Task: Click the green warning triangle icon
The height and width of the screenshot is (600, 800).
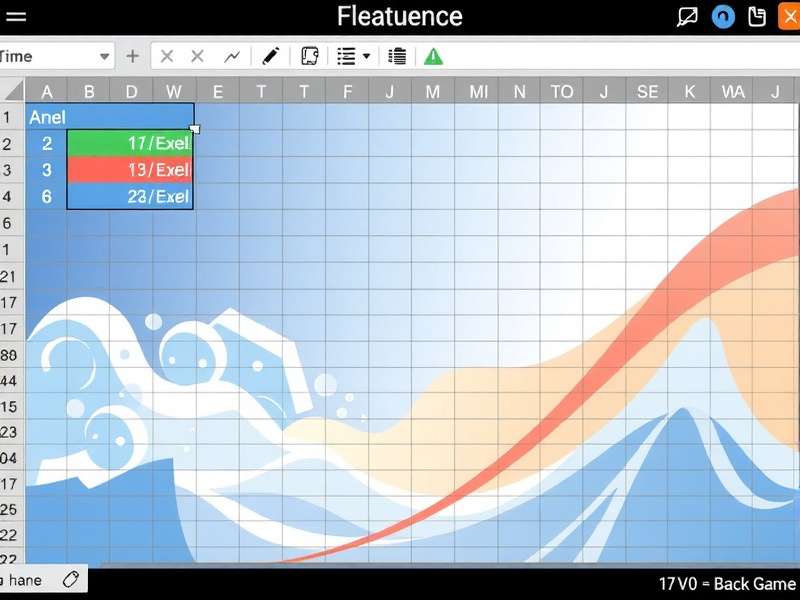Action: (x=433, y=56)
